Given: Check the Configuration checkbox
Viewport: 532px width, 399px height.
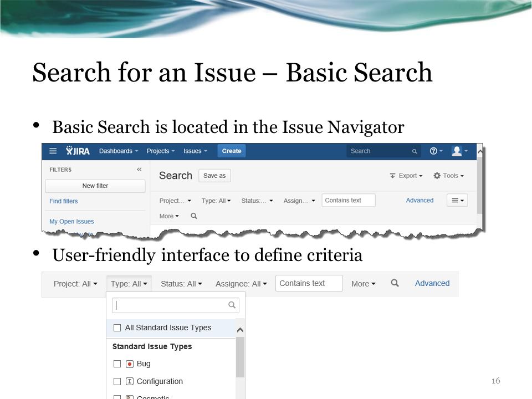Looking at the screenshot, I should click(x=117, y=381).
